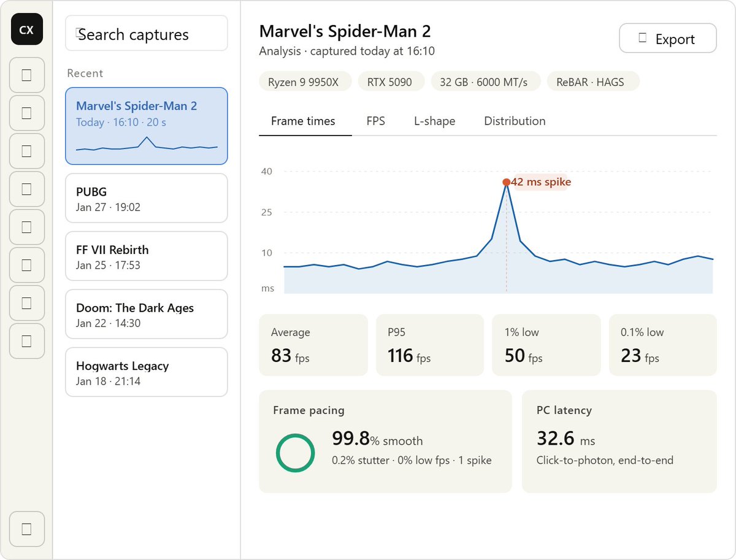
Task: Click the orange spike dot on the chart
Action: coord(506,182)
